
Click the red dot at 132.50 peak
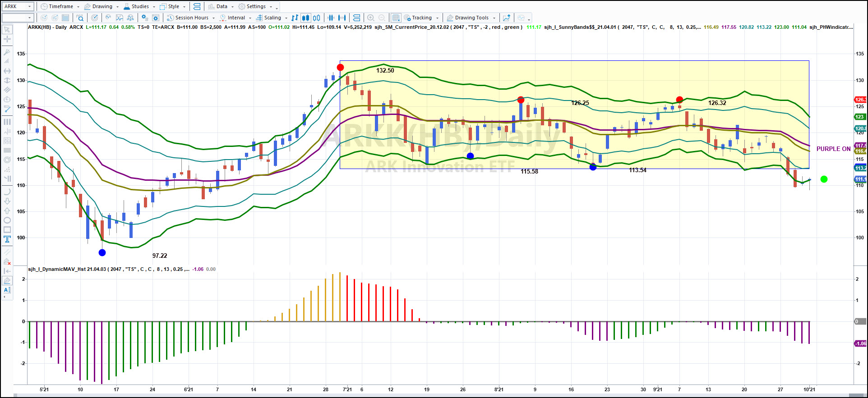[x=340, y=68]
